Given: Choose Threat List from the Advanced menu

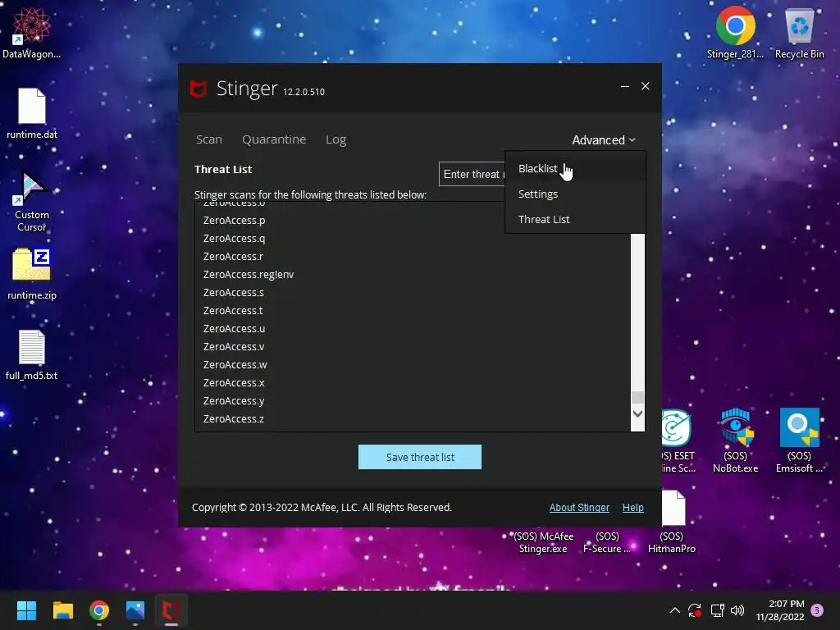Looking at the screenshot, I should pyautogui.click(x=575, y=219).
